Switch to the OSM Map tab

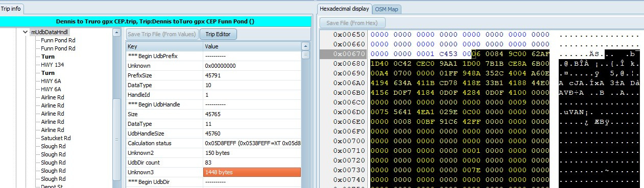pos(386,9)
